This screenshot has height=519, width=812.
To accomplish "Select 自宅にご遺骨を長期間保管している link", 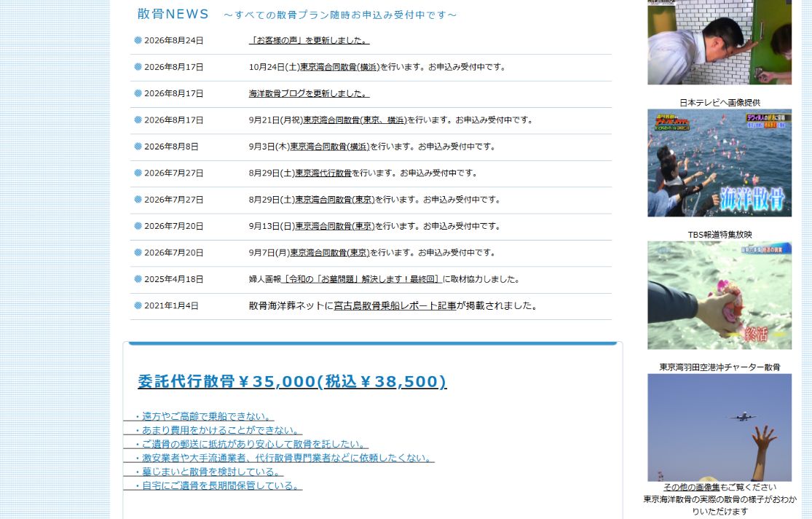I will (213, 485).
